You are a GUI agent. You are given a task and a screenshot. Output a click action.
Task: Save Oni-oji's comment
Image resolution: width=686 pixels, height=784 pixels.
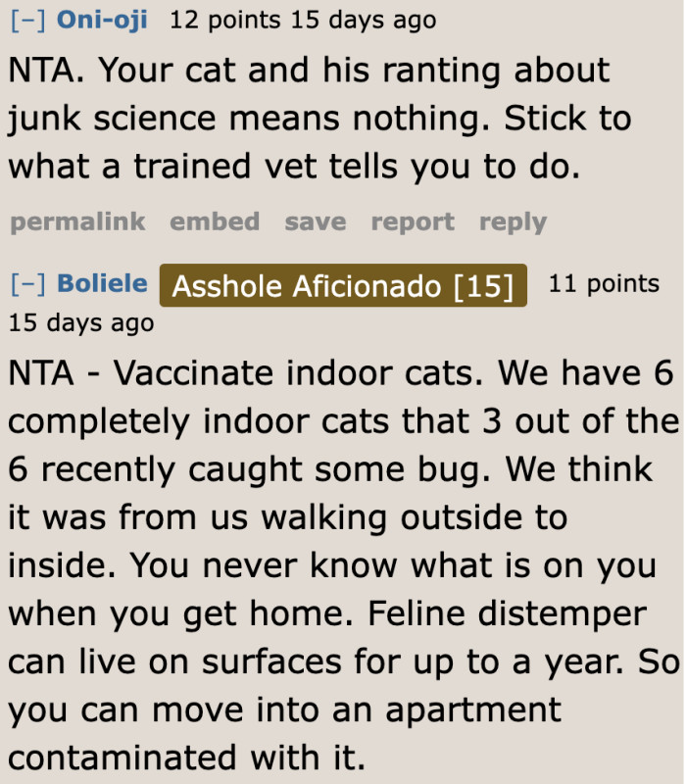[x=315, y=221]
